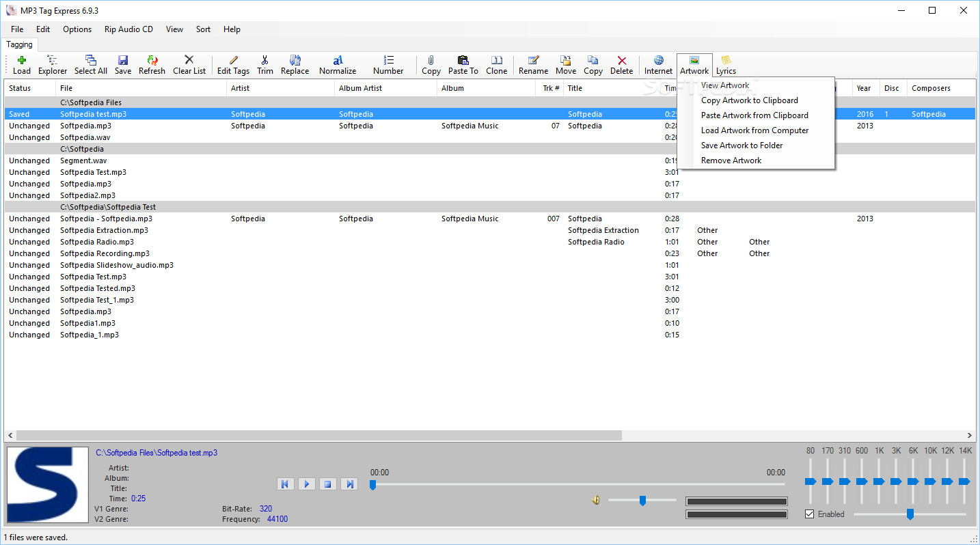The height and width of the screenshot is (545, 980).
Task: Open the Help menu
Action: (232, 29)
